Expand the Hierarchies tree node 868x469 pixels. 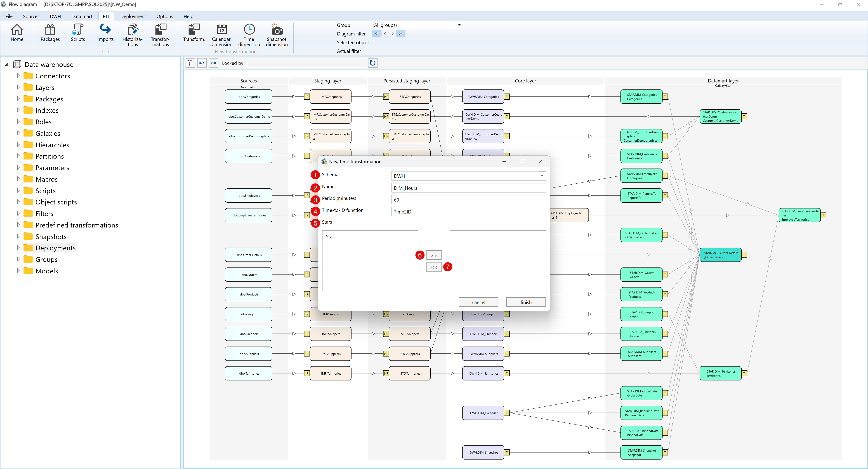pyautogui.click(x=18, y=145)
